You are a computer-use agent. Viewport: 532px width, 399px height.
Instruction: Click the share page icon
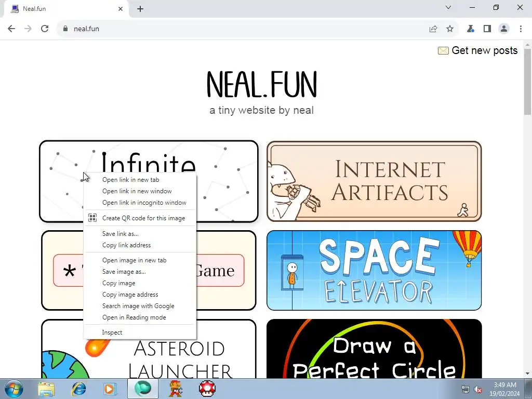click(x=433, y=29)
